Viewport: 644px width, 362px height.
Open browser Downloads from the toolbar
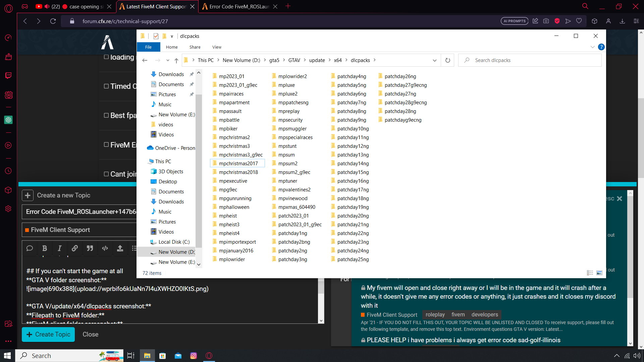coord(623,21)
